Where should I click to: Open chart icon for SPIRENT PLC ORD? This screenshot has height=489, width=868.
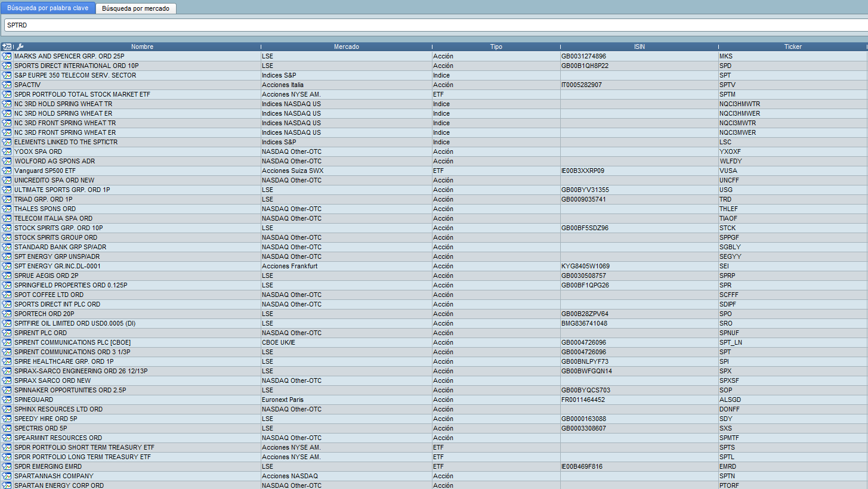click(7, 333)
